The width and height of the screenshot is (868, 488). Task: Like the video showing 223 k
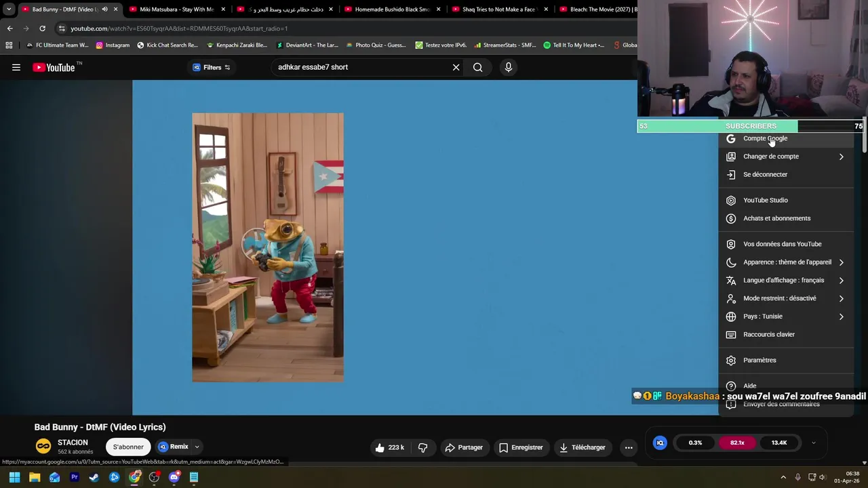[x=390, y=447]
